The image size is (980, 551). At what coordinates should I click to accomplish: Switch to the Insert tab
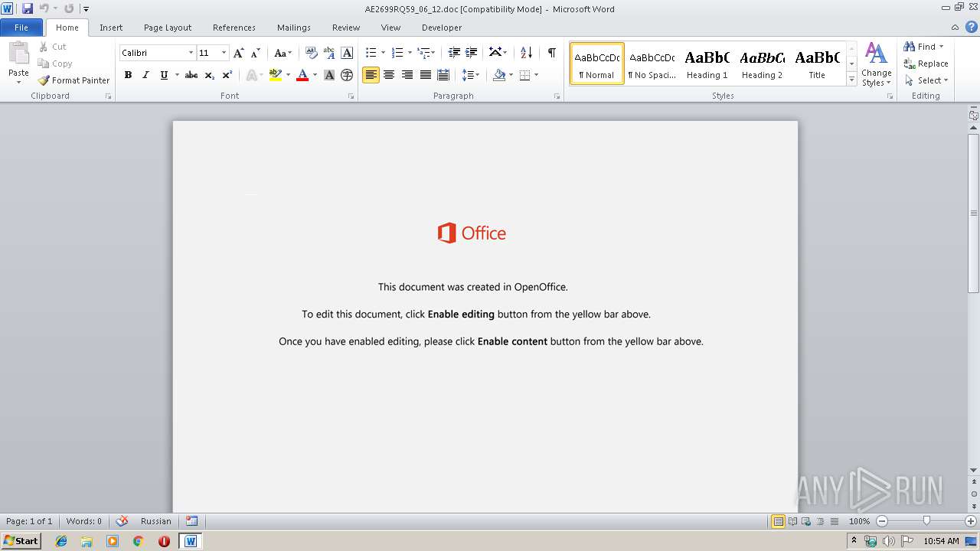111,28
